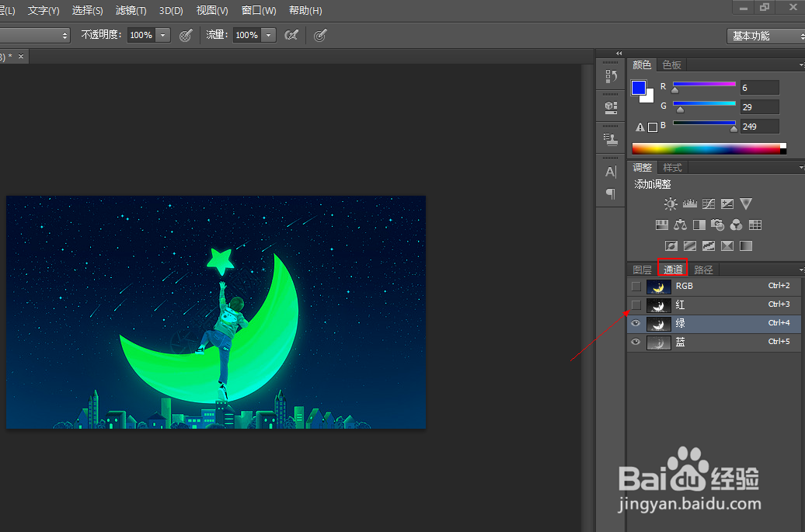Screen dimensions: 805x532
Task: Open the 选择(S) menu
Action: [87, 10]
